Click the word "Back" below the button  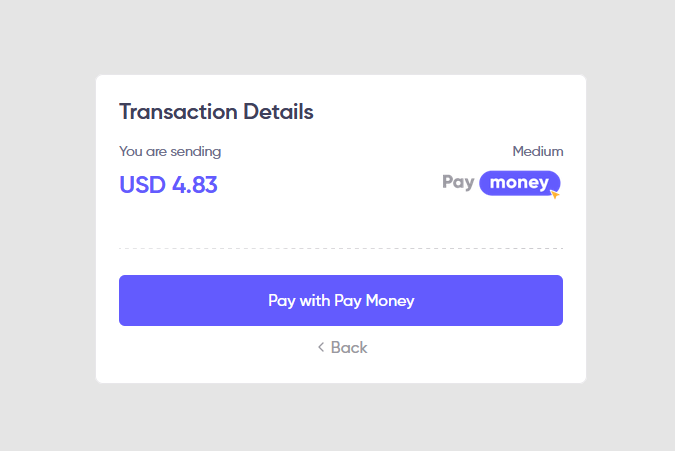point(349,347)
